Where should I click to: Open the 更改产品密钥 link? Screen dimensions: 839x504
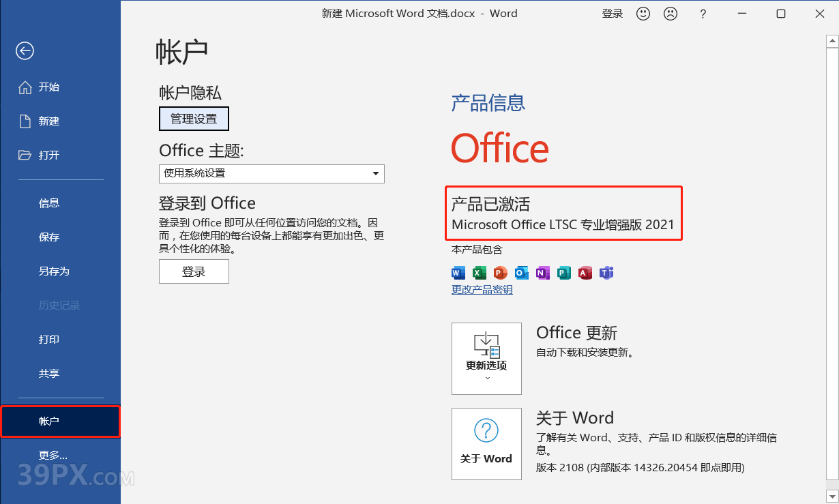[x=482, y=290]
